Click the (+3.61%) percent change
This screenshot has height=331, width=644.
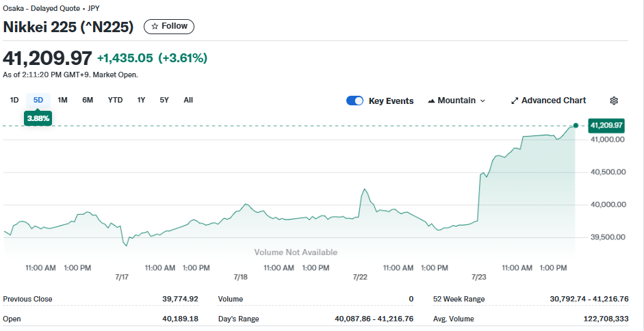coord(183,58)
